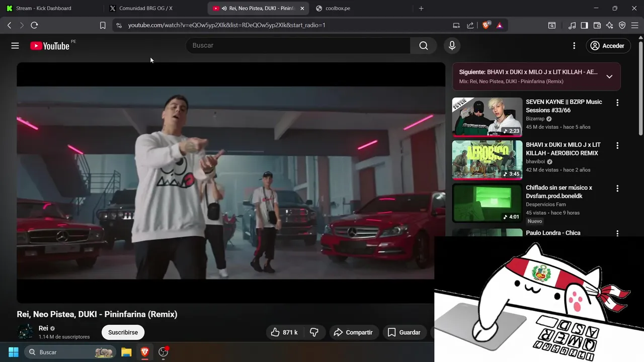Open BHAVI x DUKI x MILO J title
Image resolution: width=644 pixels, height=362 pixels.
tap(563, 149)
